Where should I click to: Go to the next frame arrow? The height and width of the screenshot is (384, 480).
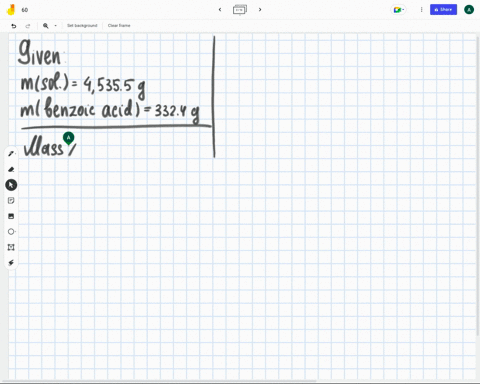(x=260, y=10)
